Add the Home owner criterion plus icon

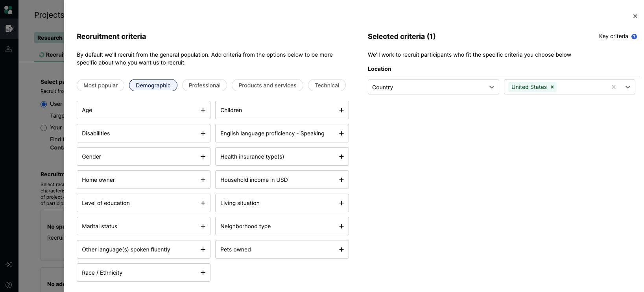click(x=203, y=180)
